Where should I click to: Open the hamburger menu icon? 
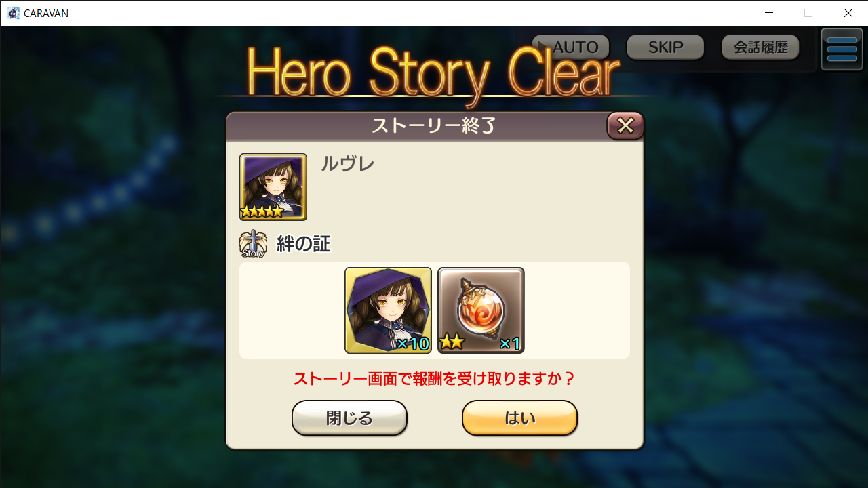pos(842,49)
